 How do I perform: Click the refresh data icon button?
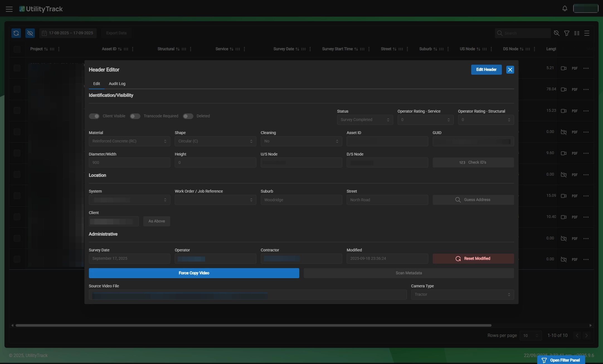[x=16, y=33]
